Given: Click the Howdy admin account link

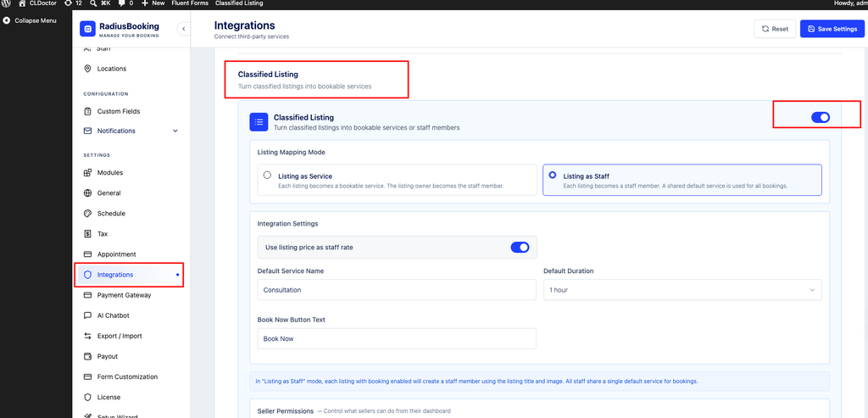Looking at the screenshot, I should [x=852, y=3].
